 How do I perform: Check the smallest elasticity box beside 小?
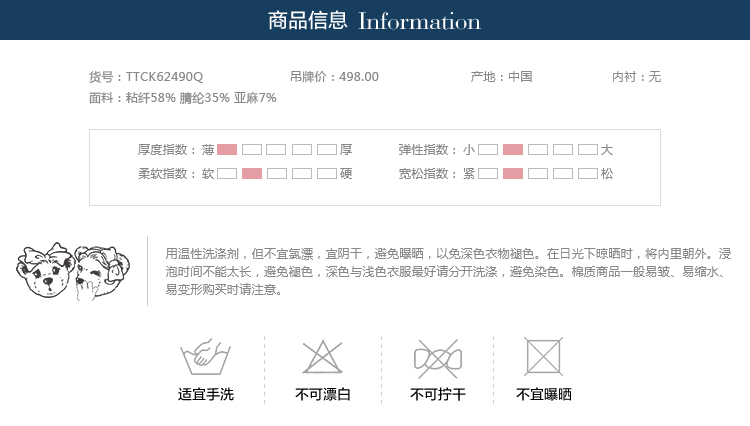click(488, 150)
